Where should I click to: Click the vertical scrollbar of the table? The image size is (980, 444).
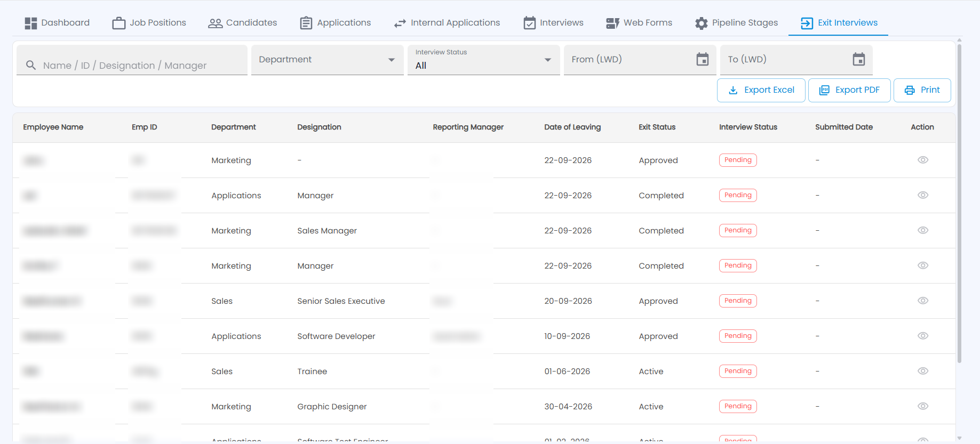[959, 203]
